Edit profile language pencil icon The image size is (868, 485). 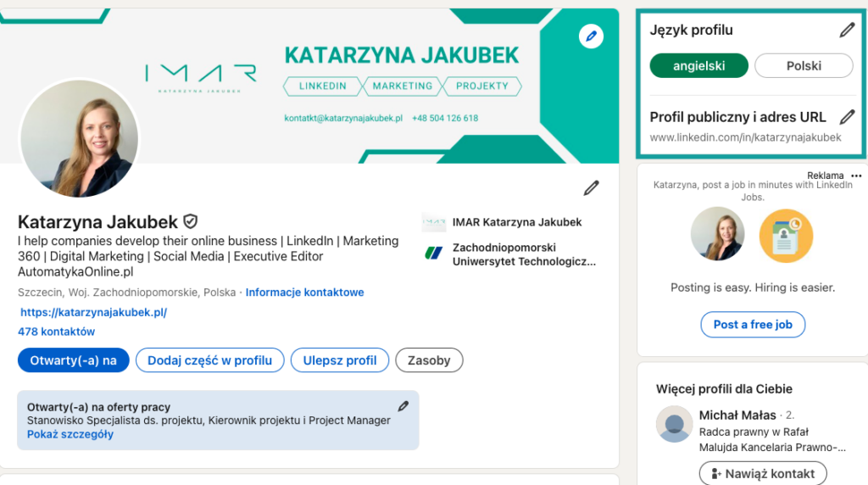click(x=847, y=30)
